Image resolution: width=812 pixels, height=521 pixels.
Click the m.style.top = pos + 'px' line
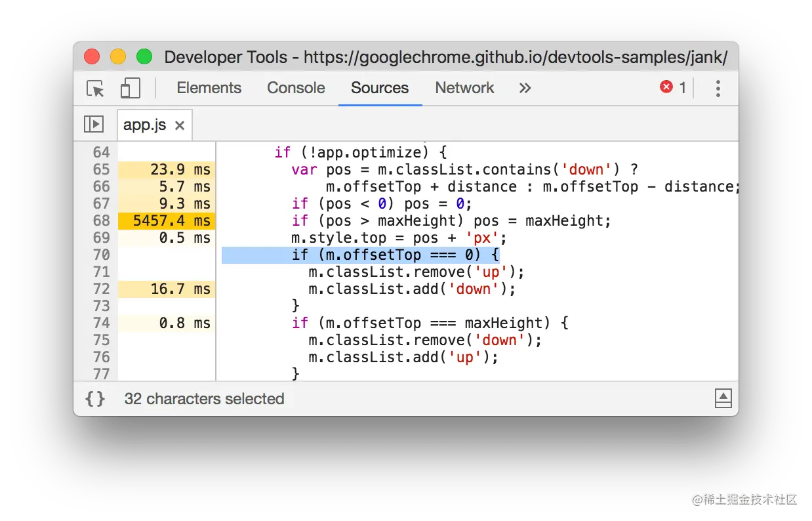click(x=399, y=238)
